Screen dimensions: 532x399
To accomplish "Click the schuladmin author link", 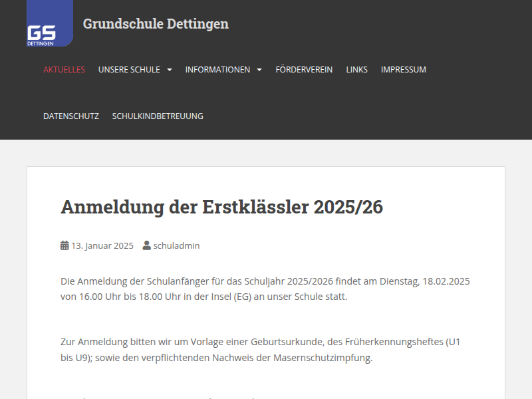I will click(177, 245).
